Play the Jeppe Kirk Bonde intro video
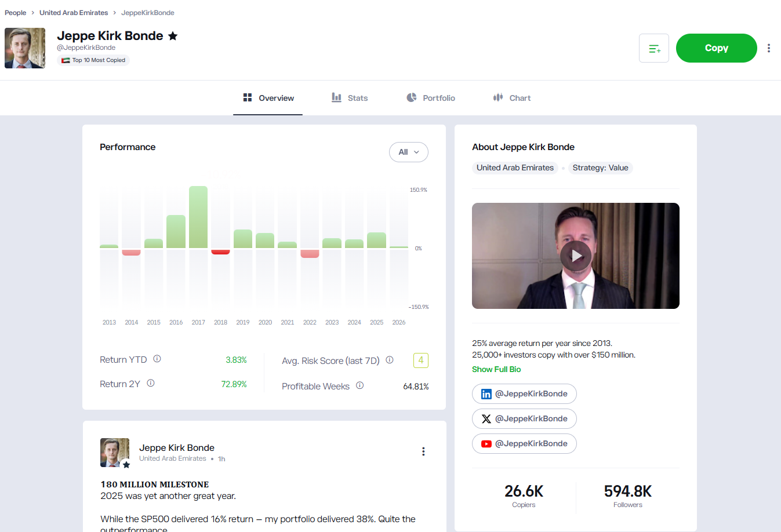Screen dimensions: 781x532 pyautogui.click(x=575, y=256)
